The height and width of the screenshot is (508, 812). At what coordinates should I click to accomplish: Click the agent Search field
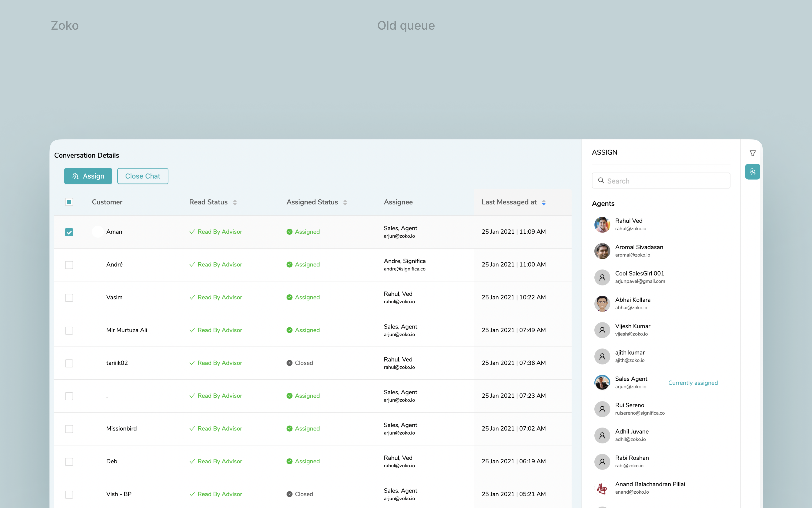click(x=661, y=181)
